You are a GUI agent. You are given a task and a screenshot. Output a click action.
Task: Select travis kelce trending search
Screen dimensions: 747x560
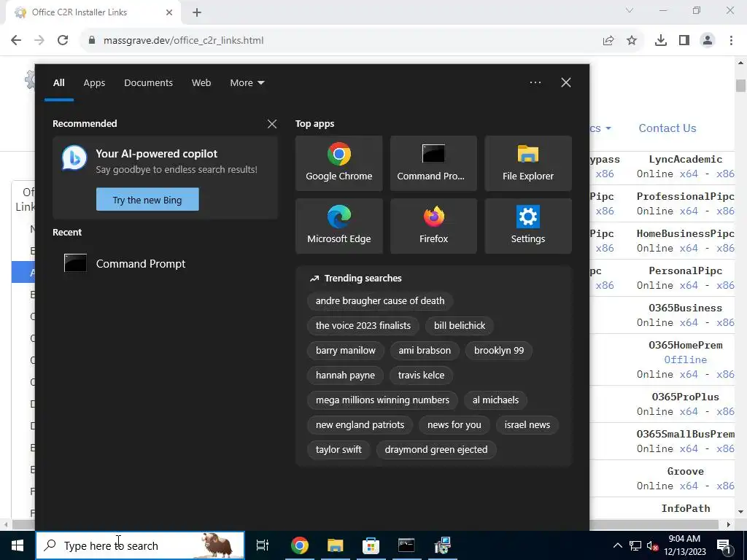[x=421, y=376]
